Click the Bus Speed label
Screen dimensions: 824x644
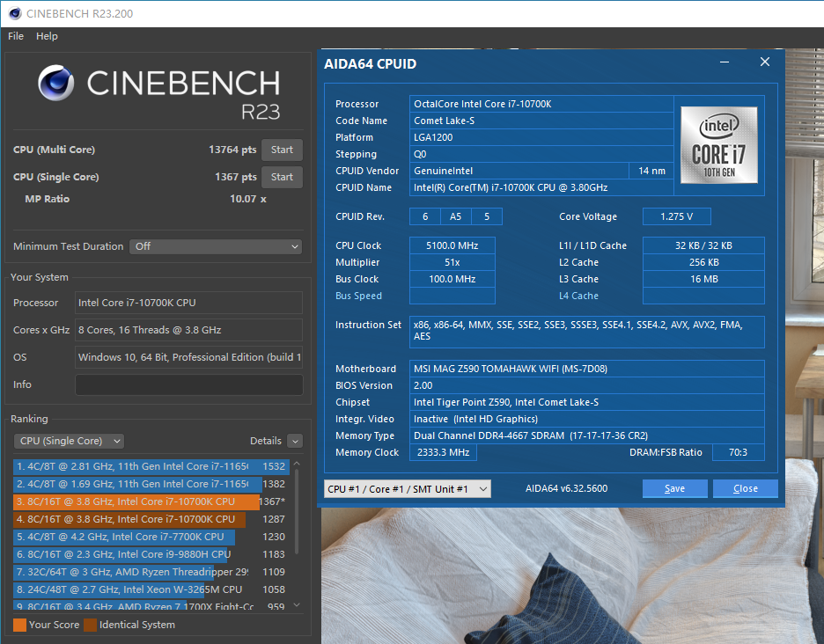coord(358,296)
